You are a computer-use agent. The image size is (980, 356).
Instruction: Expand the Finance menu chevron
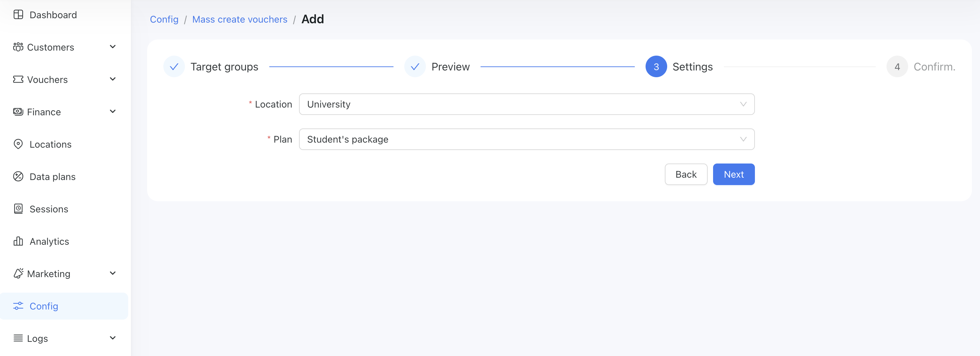[x=113, y=111]
